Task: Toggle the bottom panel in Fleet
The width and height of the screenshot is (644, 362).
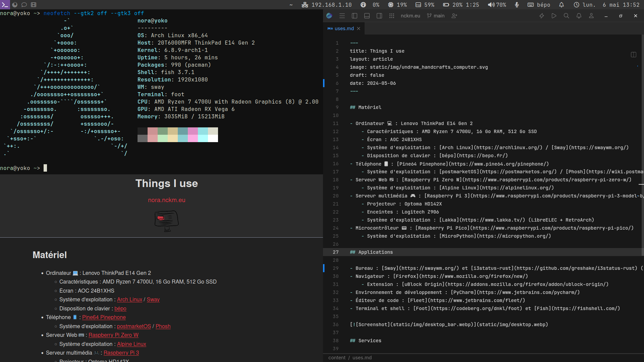Action: click(367, 16)
